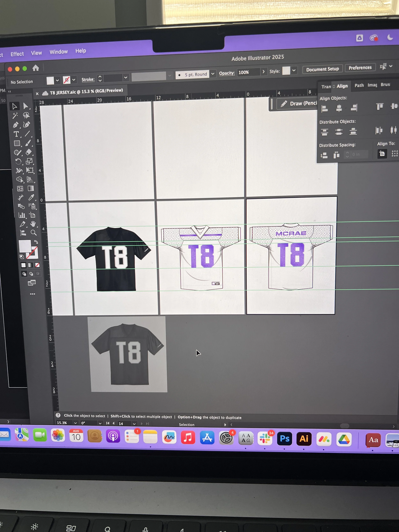The image size is (399, 532).
Task: Enable Draw Normal mode
Action: [24, 274]
